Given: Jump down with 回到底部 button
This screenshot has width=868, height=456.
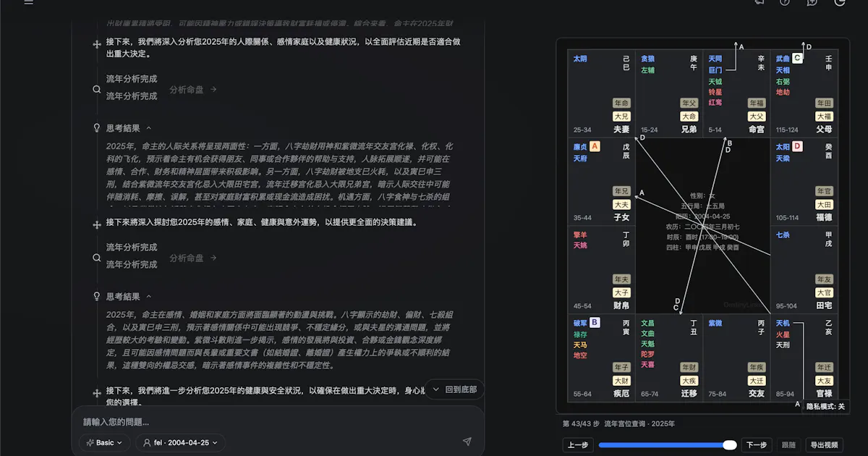Looking at the screenshot, I should [454, 389].
